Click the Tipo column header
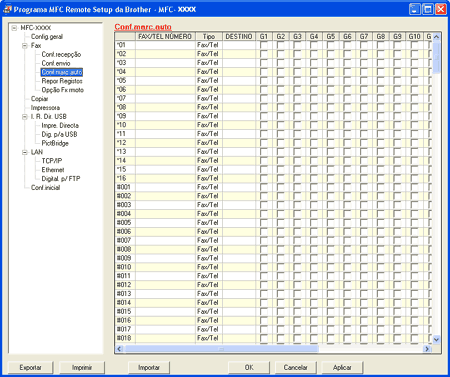Screen dimensions: 450x377 point(209,37)
